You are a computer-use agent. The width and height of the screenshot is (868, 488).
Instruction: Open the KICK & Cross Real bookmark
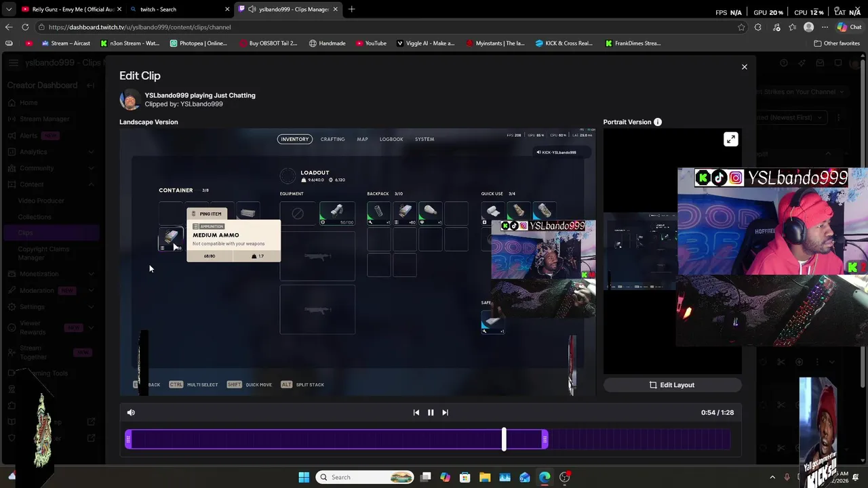tap(564, 43)
